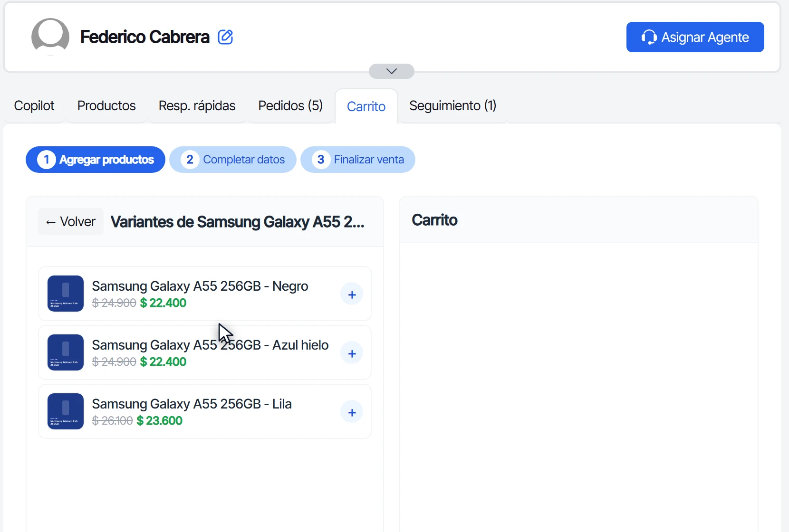This screenshot has width=789, height=532.
Task: Open the Azul hielo variant thumbnail
Action: [66, 352]
